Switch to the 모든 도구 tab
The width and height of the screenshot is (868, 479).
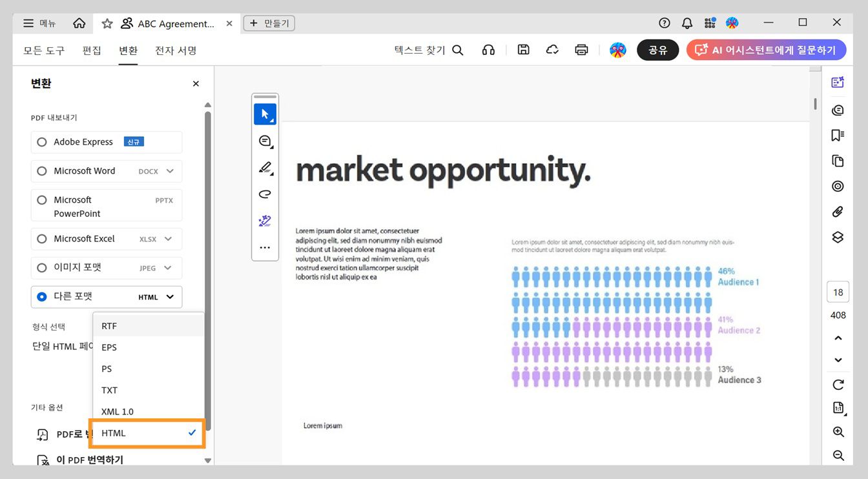pos(44,50)
